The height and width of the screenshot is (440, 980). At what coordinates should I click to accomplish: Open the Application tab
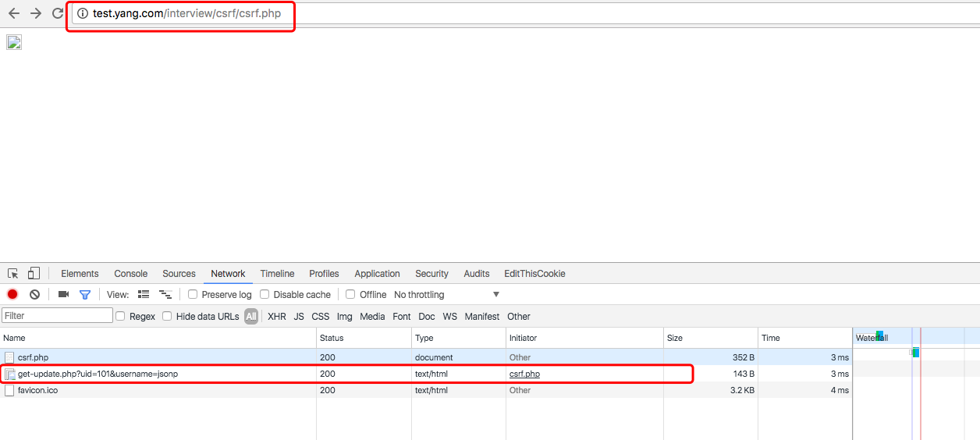[x=377, y=274]
